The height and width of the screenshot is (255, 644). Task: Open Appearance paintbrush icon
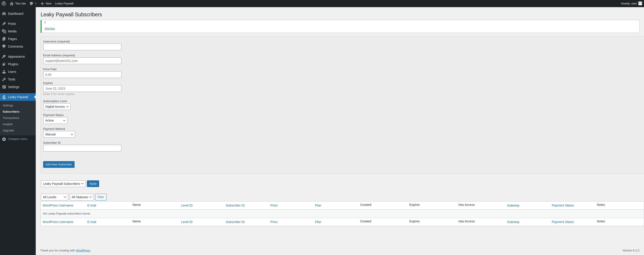tap(4, 57)
